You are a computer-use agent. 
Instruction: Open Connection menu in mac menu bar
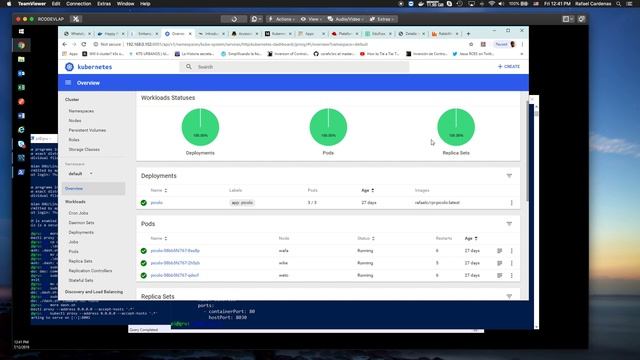pyautogui.click(x=78, y=4)
